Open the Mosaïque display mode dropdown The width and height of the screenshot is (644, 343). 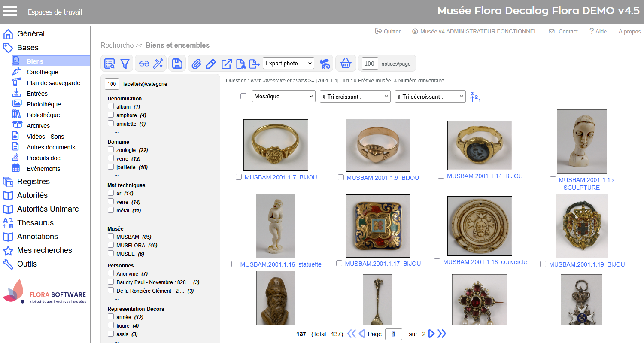(283, 97)
